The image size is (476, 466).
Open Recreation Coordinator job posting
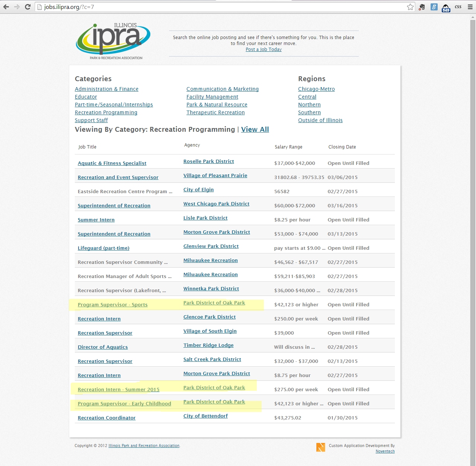click(x=106, y=418)
